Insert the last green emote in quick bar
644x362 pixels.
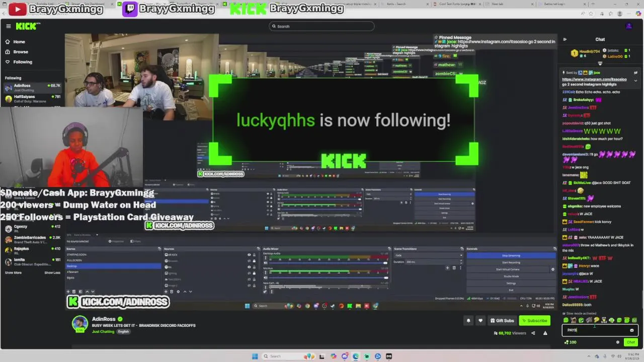[634, 320]
